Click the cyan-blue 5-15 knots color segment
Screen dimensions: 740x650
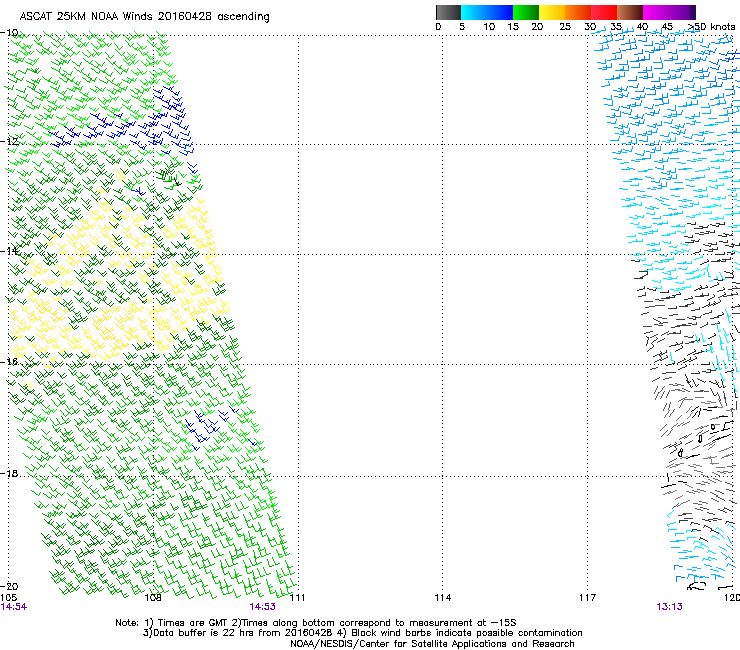pos(487,12)
